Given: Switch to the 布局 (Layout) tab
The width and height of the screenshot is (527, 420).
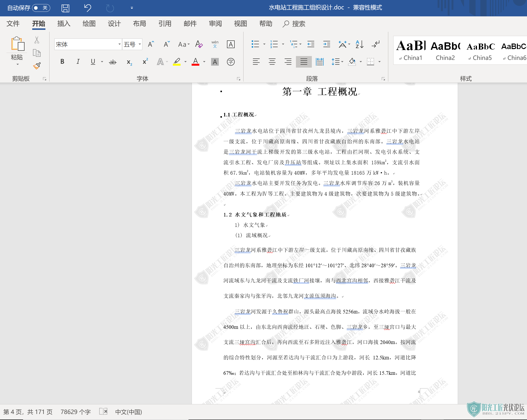Looking at the screenshot, I should [139, 24].
